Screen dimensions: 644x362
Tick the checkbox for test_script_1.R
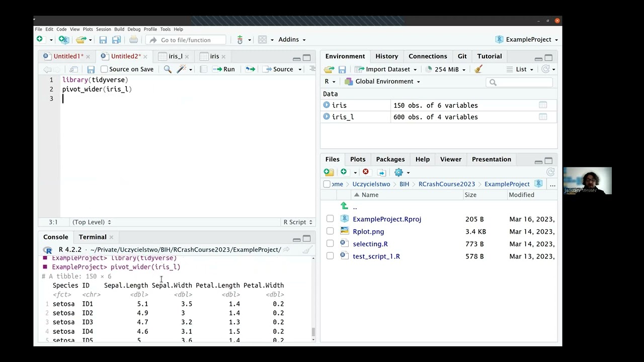[x=330, y=256]
